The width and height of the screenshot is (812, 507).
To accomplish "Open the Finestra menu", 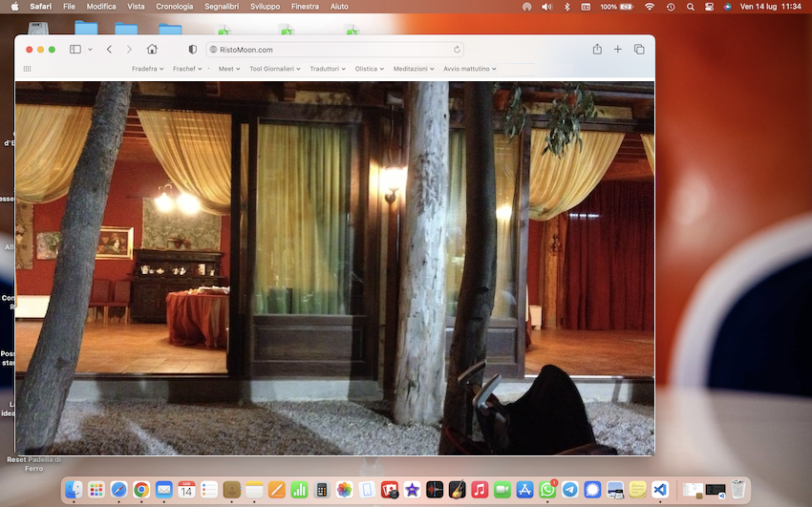I will click(x=305, y=7).
